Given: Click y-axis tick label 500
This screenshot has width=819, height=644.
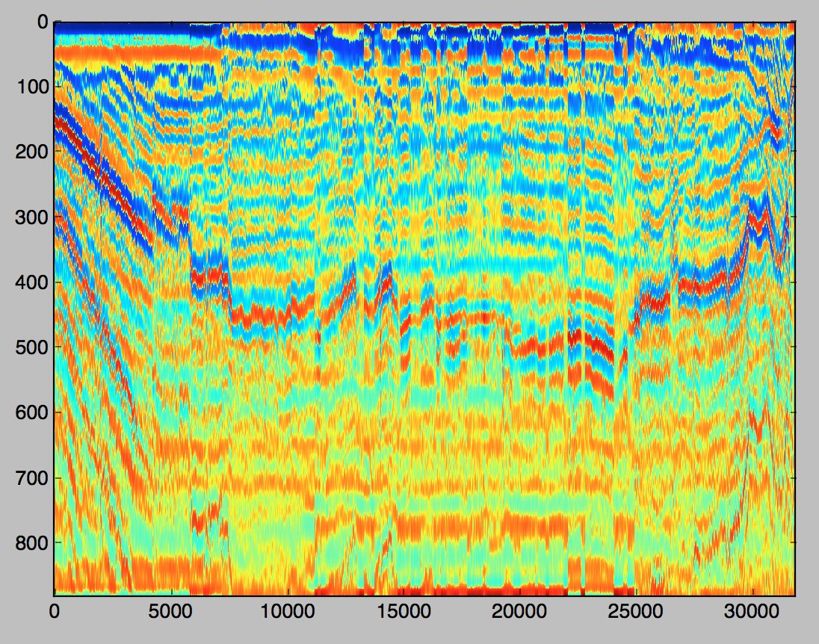Looking at the screenshot, I should (x=32, y=347).
